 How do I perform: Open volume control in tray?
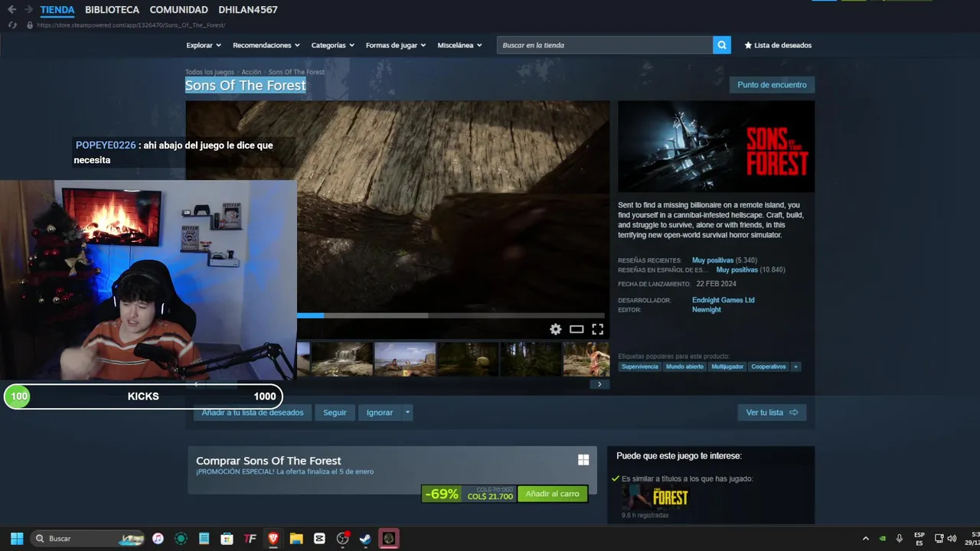tap(952, 539)
